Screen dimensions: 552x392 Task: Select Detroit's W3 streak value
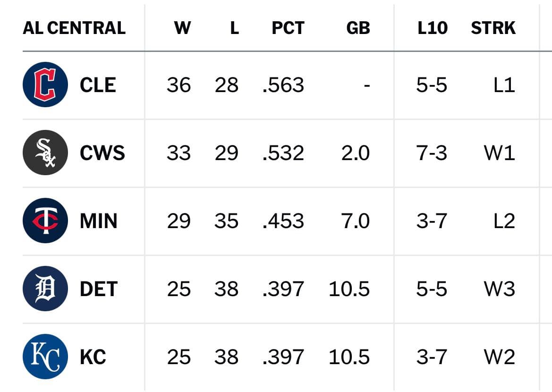tap(500, 289)
